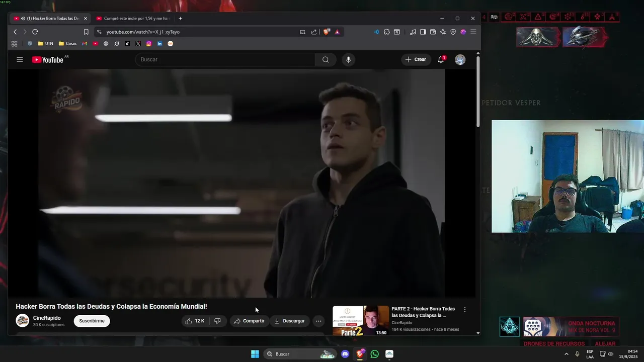The height and width of the screenshot is (362, 644).
Task: Open Discord from the taskbar
Action: point(345,354)
